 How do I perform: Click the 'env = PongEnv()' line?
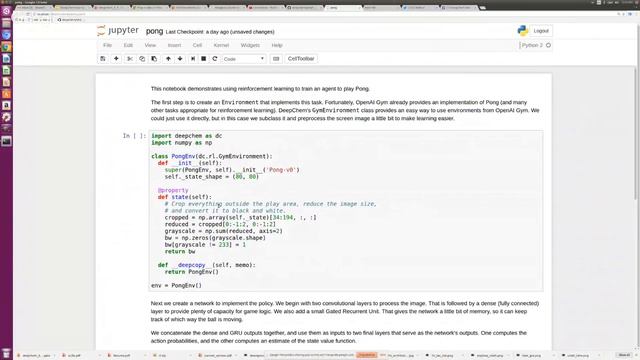click(176, 285)
